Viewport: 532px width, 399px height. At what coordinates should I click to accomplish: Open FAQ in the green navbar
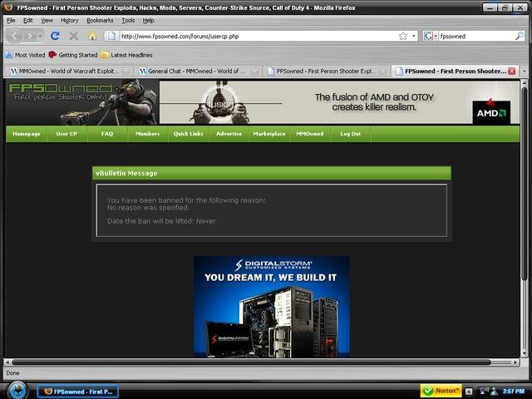107,134
